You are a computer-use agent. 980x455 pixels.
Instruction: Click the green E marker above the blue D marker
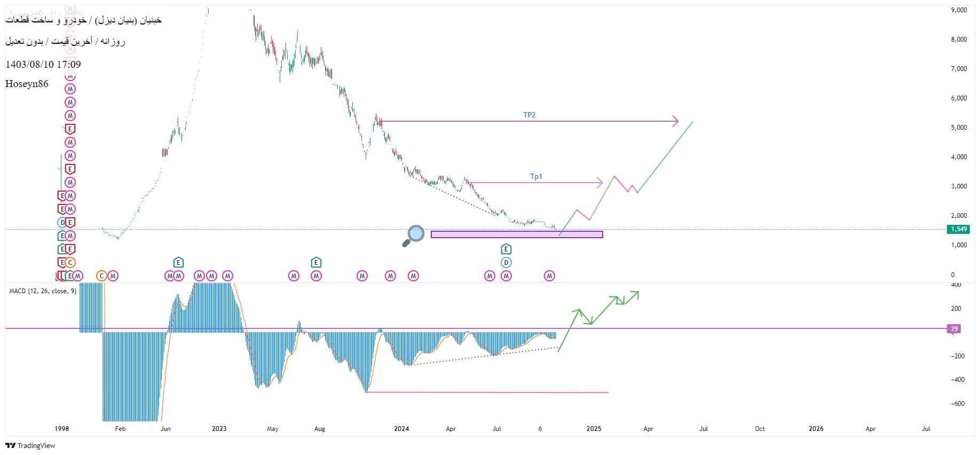click(506, 249)
